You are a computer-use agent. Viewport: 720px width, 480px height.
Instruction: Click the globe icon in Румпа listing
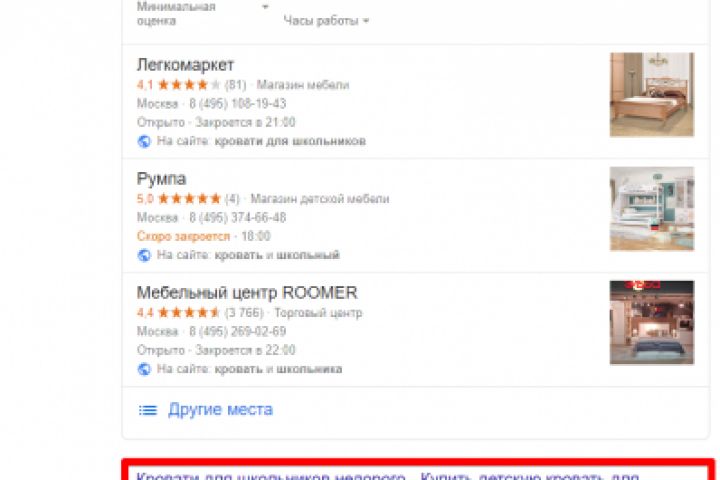pyautogui.click(x=144, y=255)
